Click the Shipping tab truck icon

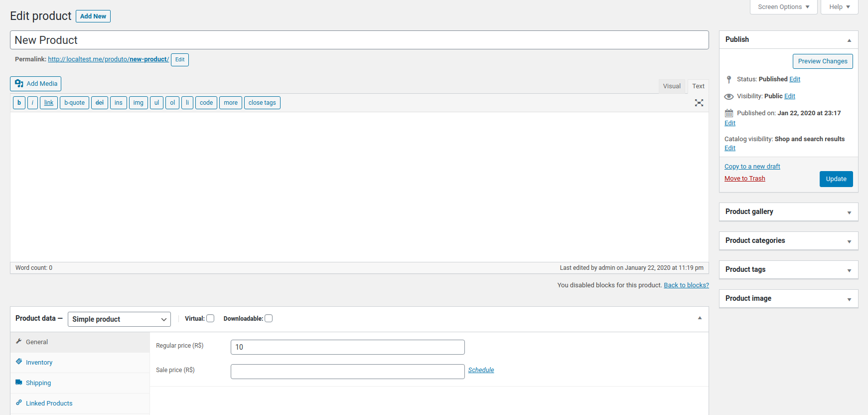(19, 382)
